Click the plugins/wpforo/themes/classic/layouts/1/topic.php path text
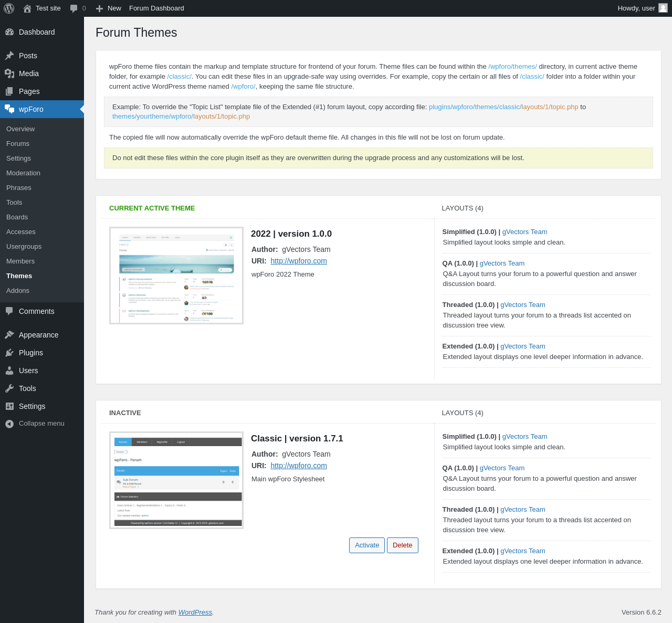Viewport: 672px width, 623px height. pyautogui.click(x=503, y=107)
